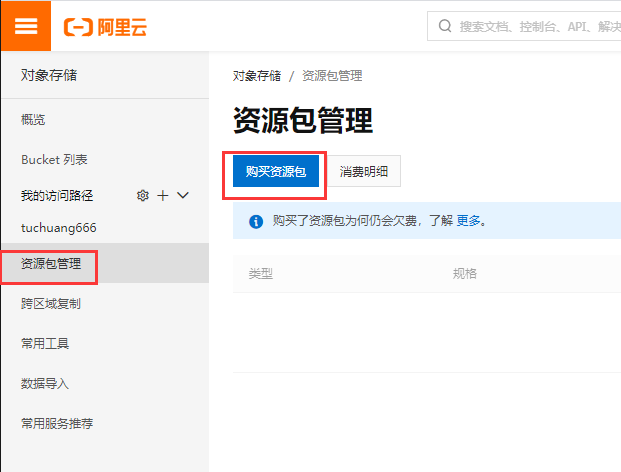
Task: Navigate to 数据导入 in sidebar
Action: [45, 384]
